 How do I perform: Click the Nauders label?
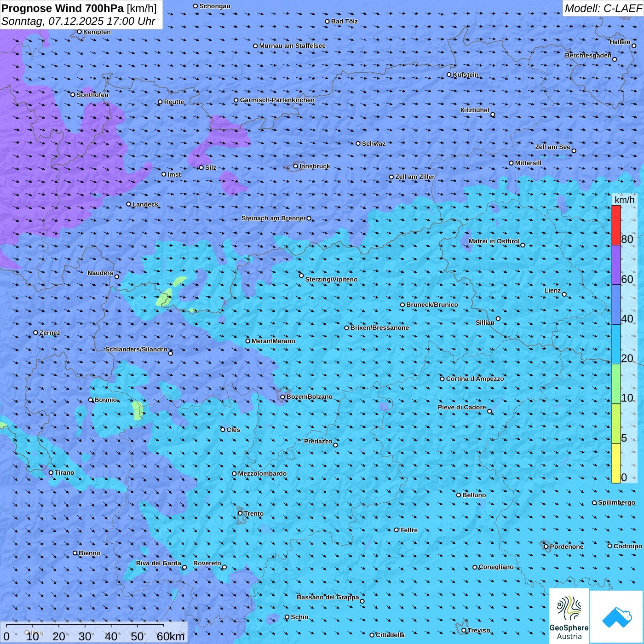(x=100, y=273)
